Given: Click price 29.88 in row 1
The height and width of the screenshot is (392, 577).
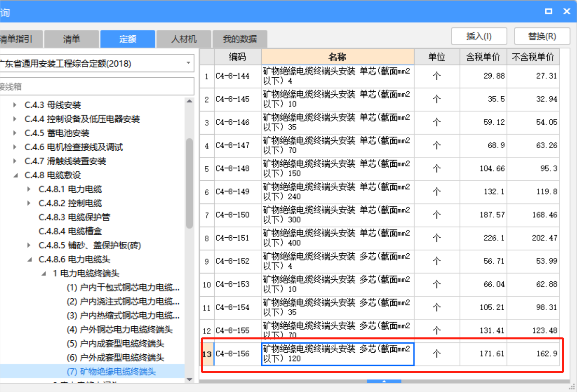Looking at the screenshot, I should pyautogui.click(x=483, y=76).
